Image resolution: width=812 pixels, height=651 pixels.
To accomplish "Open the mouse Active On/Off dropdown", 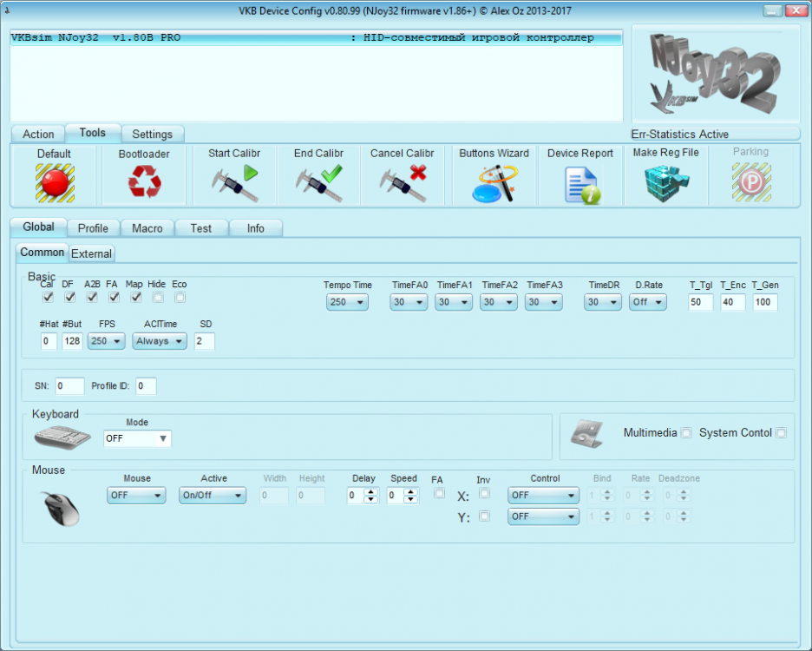I will click(x=213, y=496).
